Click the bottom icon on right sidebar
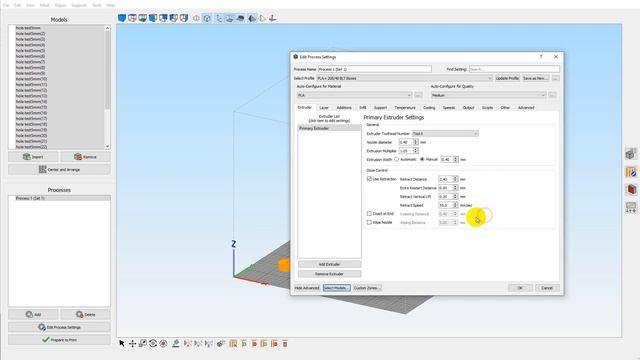This screenshot has height=360, width=640. coord(631,207)
